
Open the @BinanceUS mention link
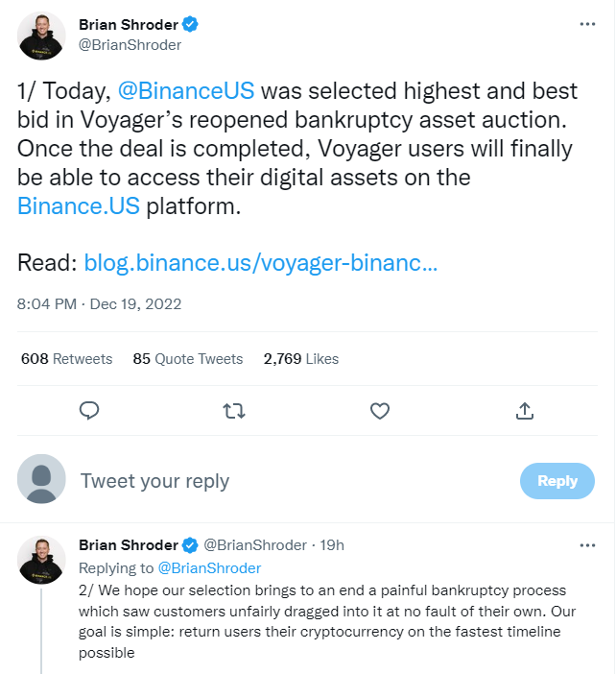(x=185, y=91)
